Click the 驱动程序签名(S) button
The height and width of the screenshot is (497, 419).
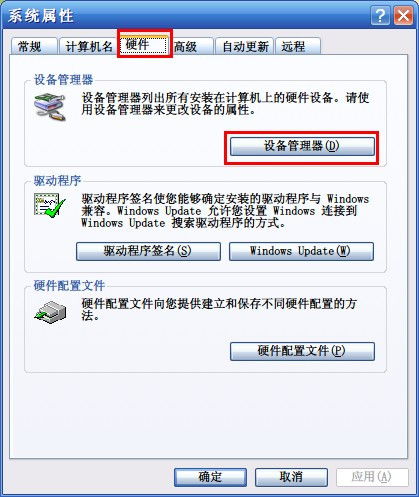pyautogui.click(x=148, y=251)
